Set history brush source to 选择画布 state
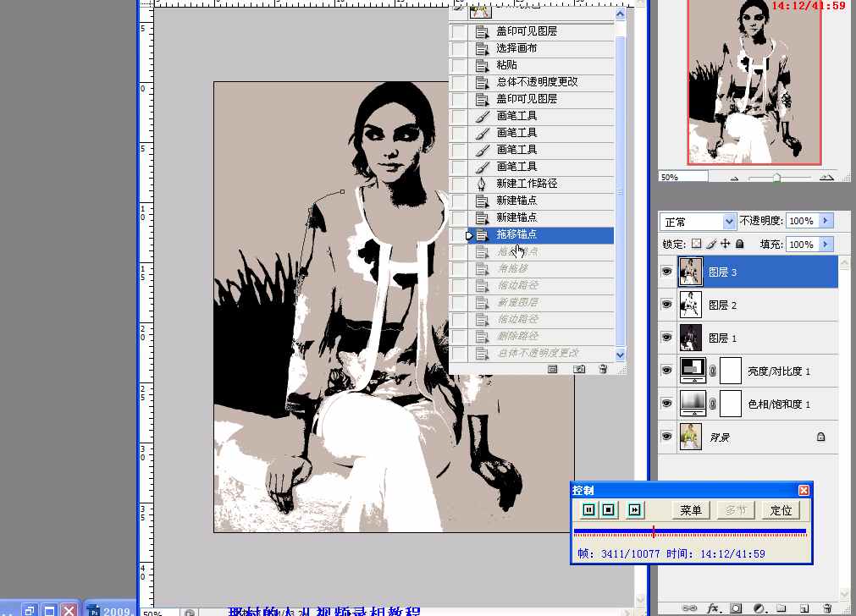The height and width of the screenshot is (616, 856). [459, 48]
